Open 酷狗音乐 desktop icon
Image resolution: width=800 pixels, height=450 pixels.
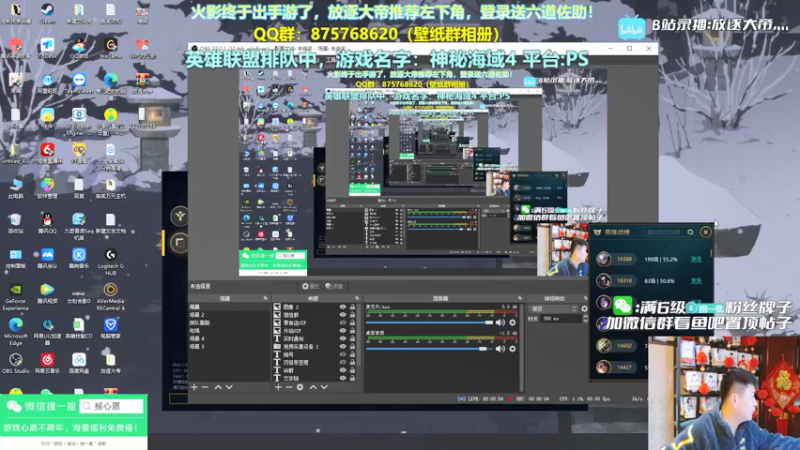point(79,258)
